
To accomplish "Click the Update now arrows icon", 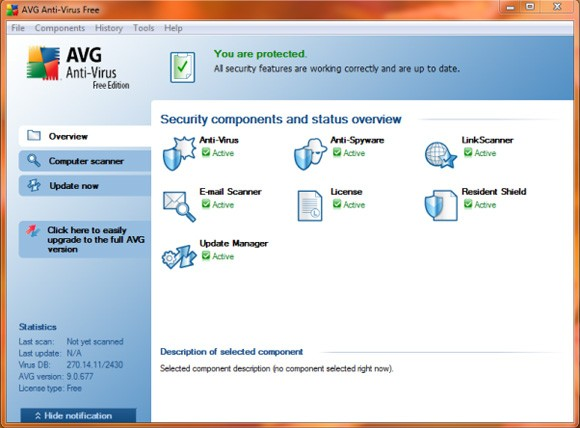I will (x=34, y=185).
